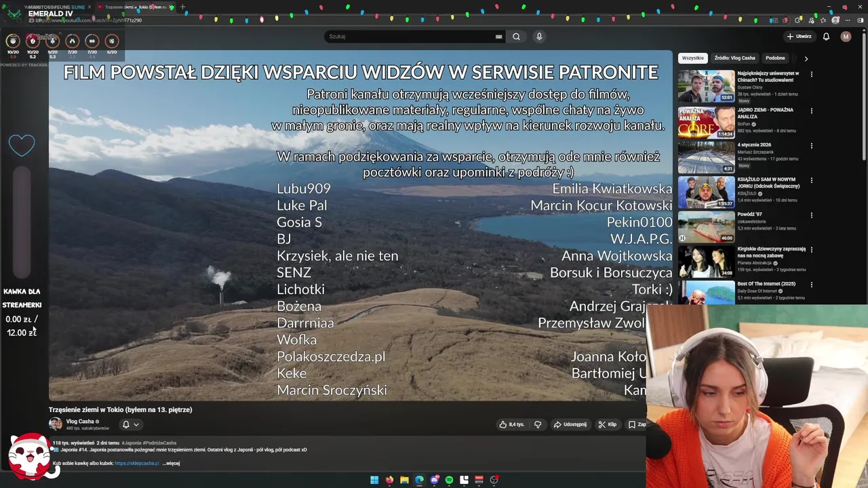The height and width of the screenshot is (488, 868).
Task: Dislike the video with thumbs down
Action: coord(538,424)
